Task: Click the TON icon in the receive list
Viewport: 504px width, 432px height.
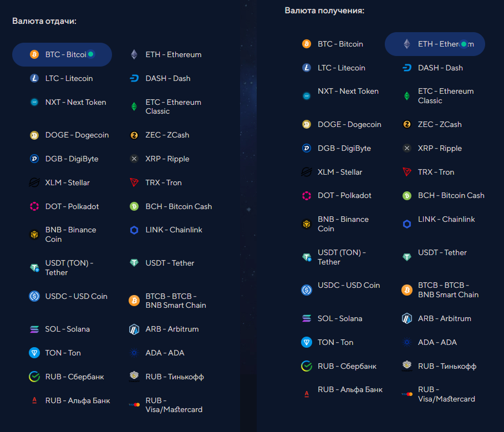Action: 307,342
